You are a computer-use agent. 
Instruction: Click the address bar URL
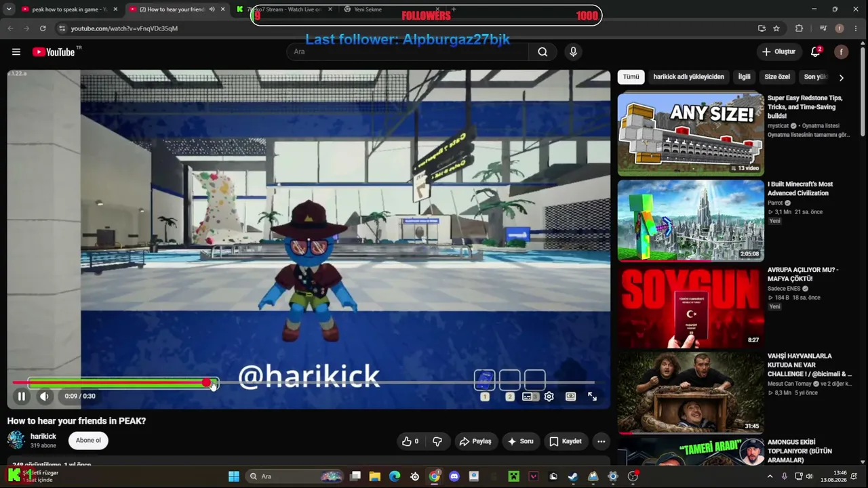coord(124,28)
